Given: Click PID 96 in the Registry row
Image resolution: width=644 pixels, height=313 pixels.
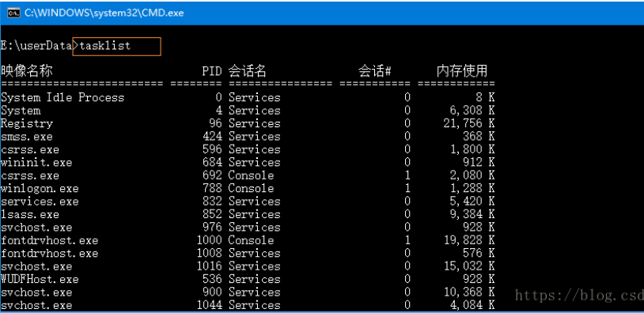Looking at the screenshot, I should 215,123.
